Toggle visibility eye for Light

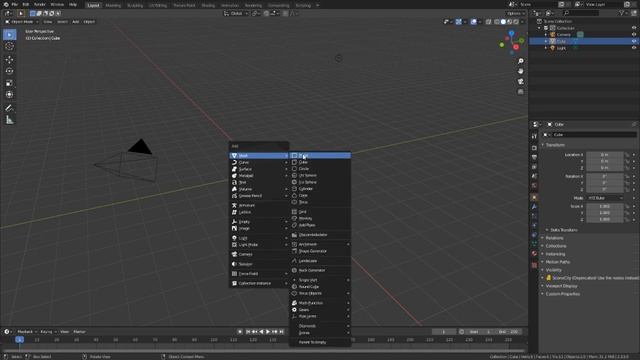[634, 48]
